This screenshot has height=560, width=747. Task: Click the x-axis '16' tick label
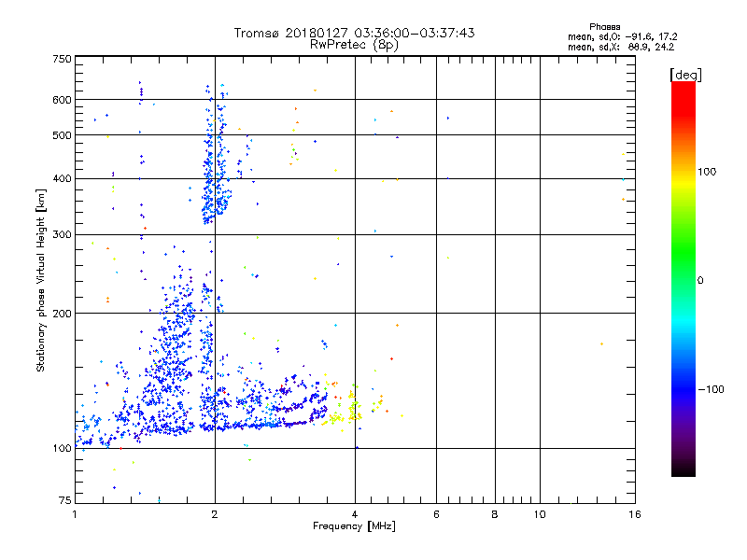(635, 514)
